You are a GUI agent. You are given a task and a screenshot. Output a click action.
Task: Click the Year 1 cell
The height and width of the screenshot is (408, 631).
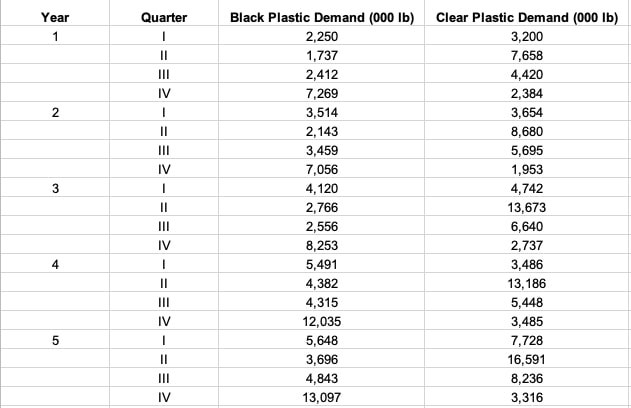[x=55, y=36]
